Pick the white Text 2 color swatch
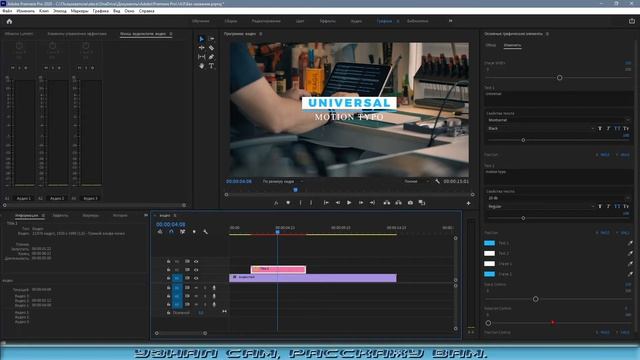This screenshot has width=640, height=360. pos(489,253)
